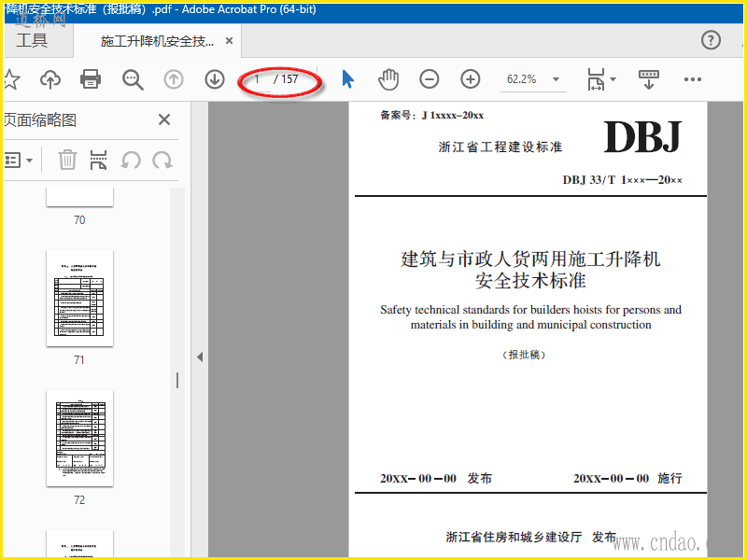Zoom out with the minus button
Viewport: 747px width, 560px height.
coord(429,79)
